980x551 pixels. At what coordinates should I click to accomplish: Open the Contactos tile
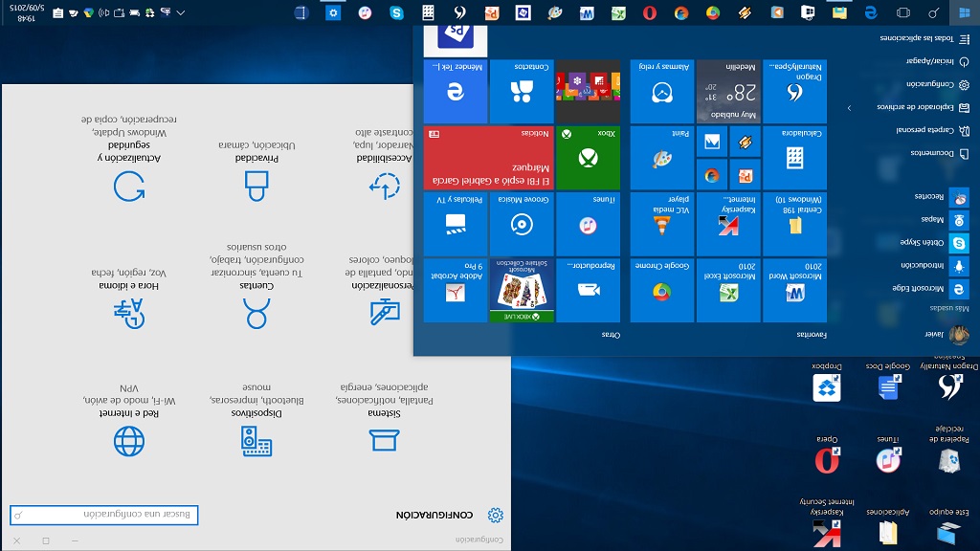click(x=522, y=91)
